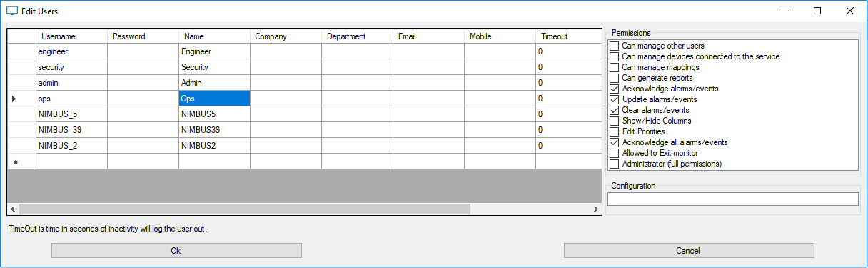Enable Show/Hide Columns permission
The image size is (868, 268).
(614, 121)
